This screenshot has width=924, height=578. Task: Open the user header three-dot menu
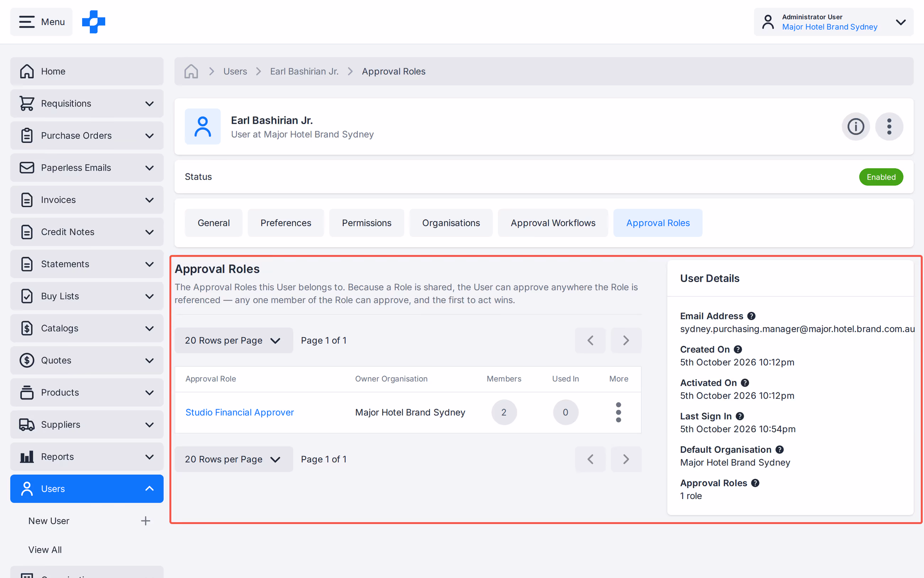[x=889, y=127]
